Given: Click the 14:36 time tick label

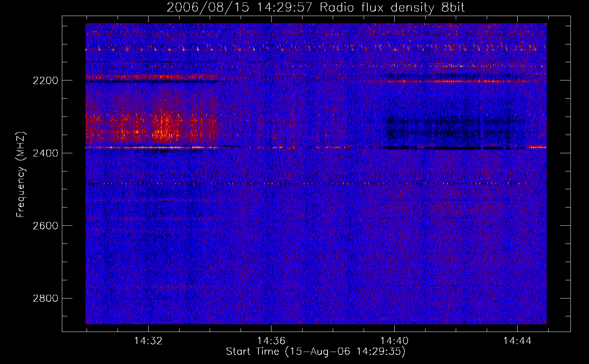Looking at the screenshot, I should [271, 341].
